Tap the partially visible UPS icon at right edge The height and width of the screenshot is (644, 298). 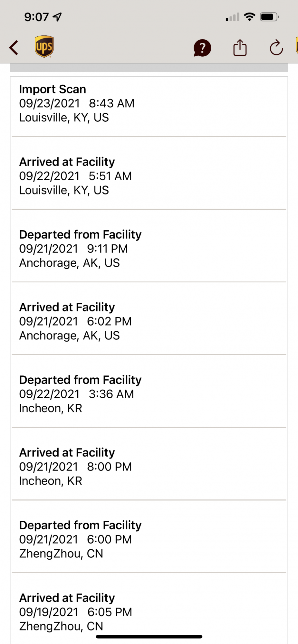(296, 45)
